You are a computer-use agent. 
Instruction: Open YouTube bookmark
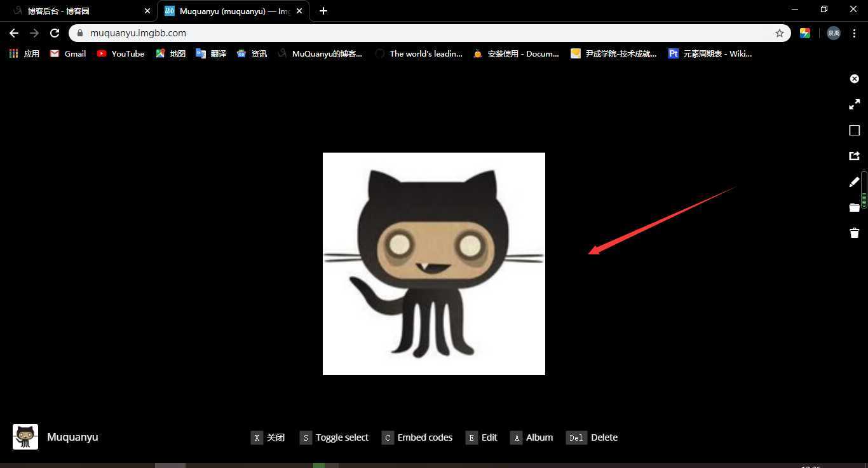point(121,54)
